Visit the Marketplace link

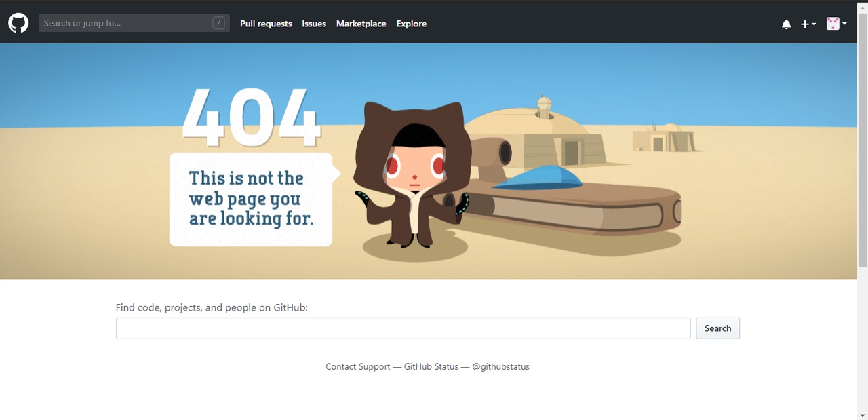pyautogui.click(x=361, y=24)
